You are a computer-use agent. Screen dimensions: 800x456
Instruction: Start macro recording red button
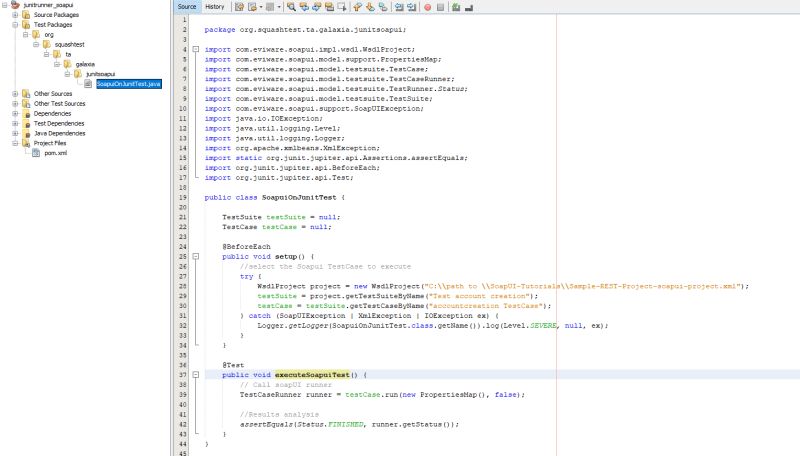(428, 7)
